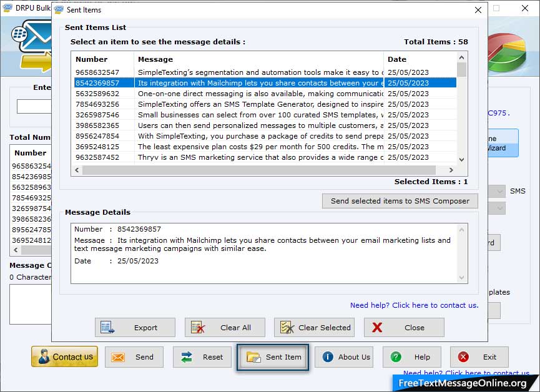The width and height of the screenshot is (540, 392).
Task: Close the main DRPU Bulk window
Action: point(524,8)
